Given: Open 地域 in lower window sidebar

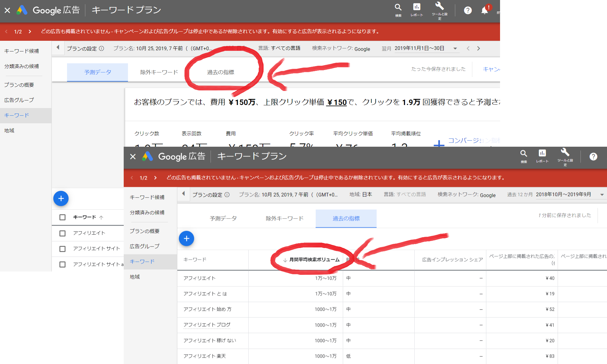Looking at the screenshot, I should (x=135, y=277).
